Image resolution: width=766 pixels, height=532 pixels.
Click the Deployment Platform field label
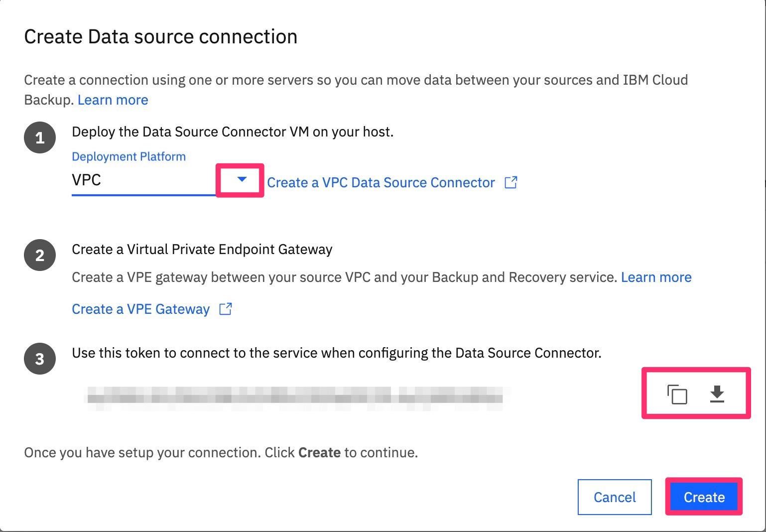[128, 156]
